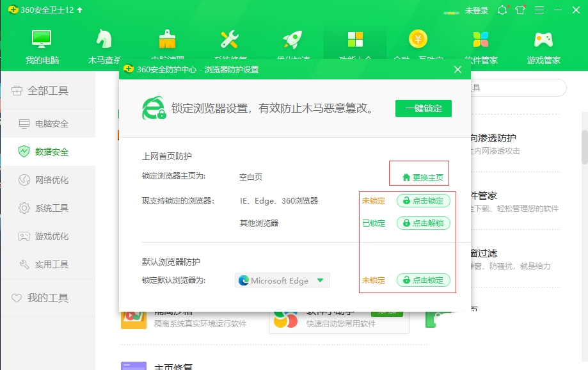Select 系统工具 category
The height and width of the screenshot is (370, 588).
pyautogui.click(x=48, y=208)
